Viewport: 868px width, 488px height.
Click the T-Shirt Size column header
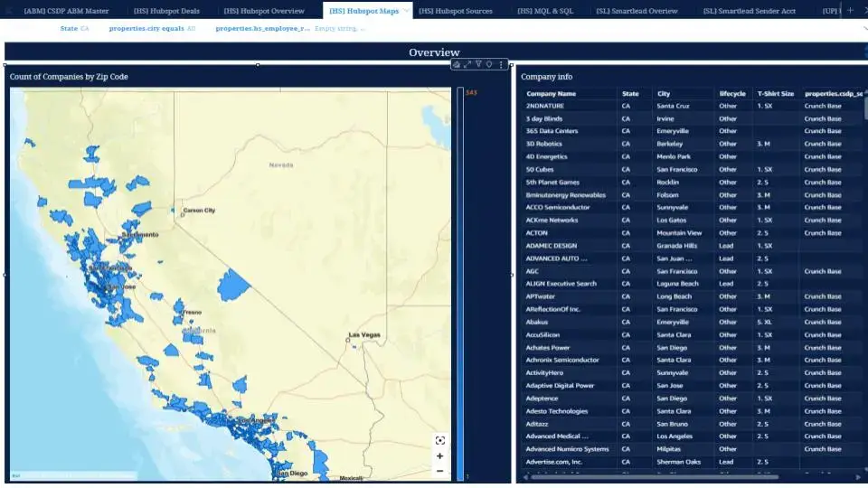(775, 93)
